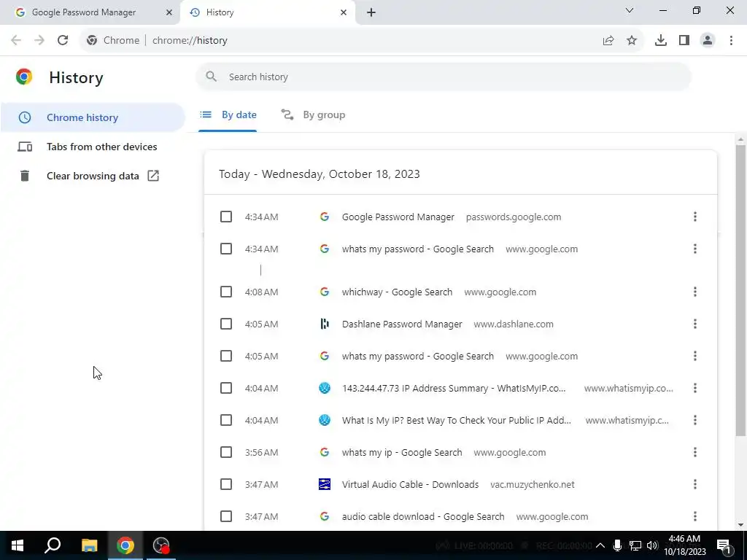Select checkbox for 143.244.47.73 IP Address Summary
The width and height of the screenshot is (747, 560).
click(226, 388)
